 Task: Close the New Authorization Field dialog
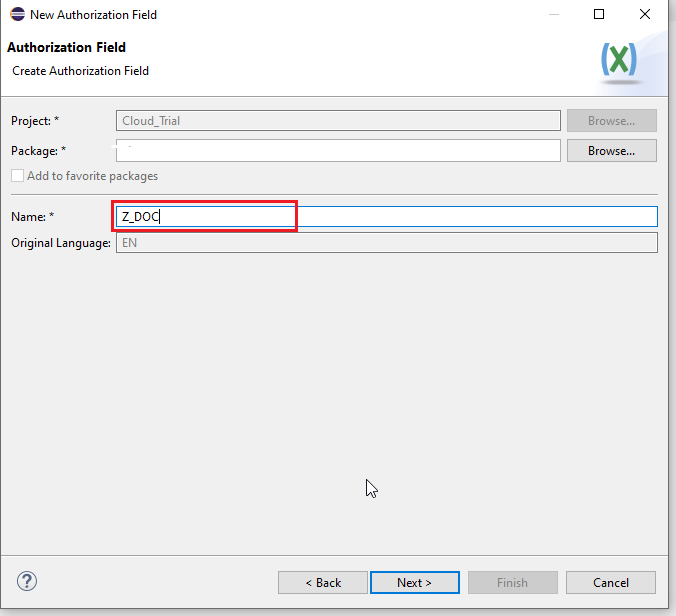pos(645,14)
